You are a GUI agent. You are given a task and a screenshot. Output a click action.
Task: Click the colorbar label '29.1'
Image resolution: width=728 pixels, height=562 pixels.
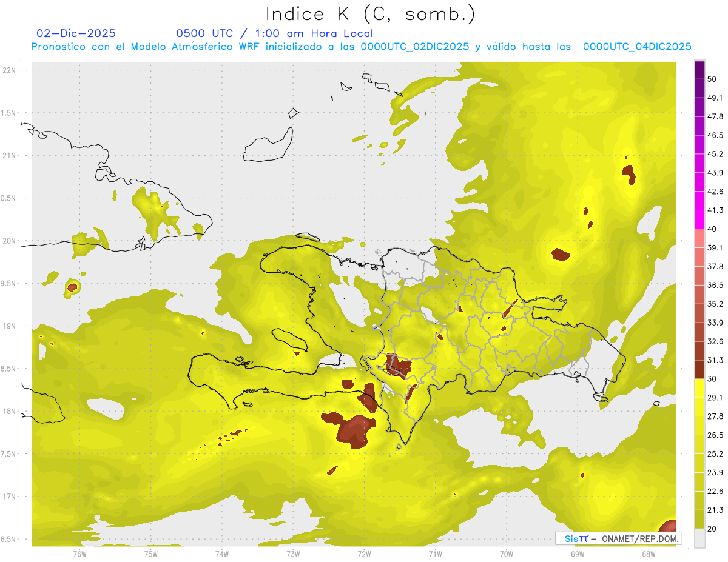click(x=715, y=398)
